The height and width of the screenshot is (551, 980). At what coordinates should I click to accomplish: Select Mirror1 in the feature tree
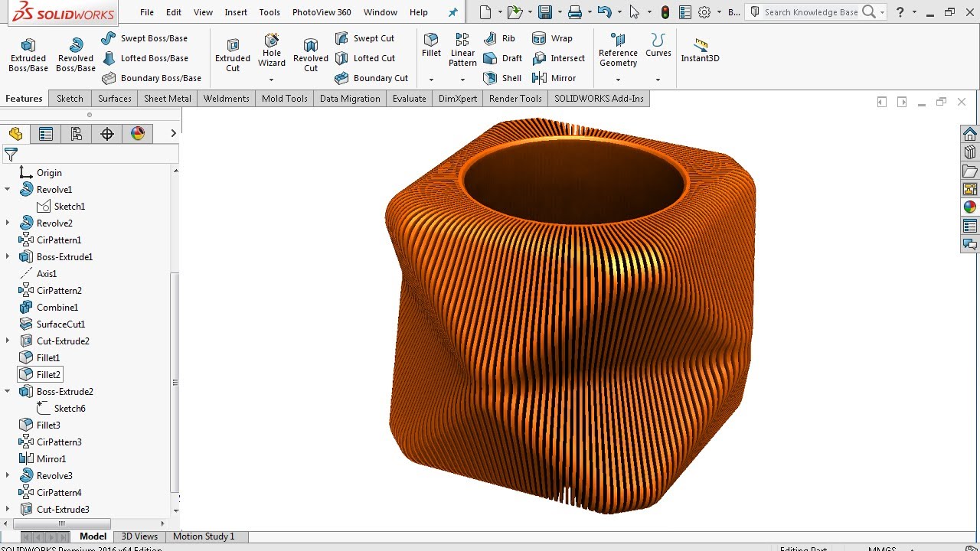coord(42,458)
